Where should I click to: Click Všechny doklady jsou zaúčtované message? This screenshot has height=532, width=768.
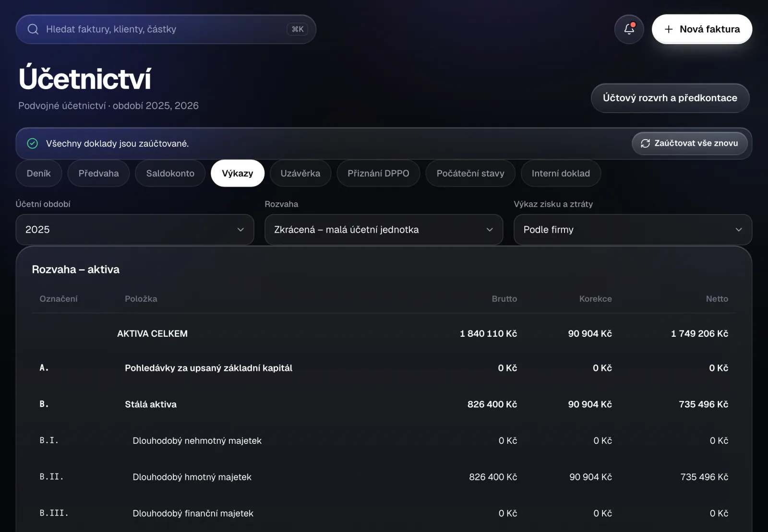117,143
